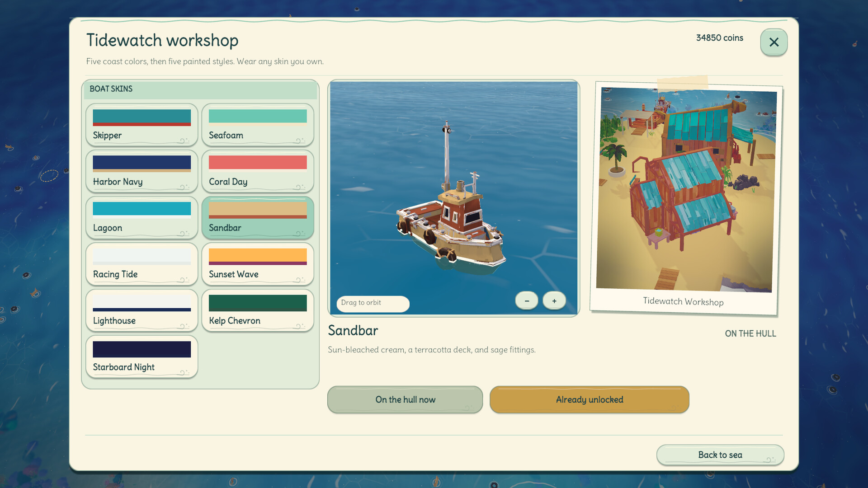Select the Skipper boat skin
This screenshot has width=868, height=488.
tap(142, 125)
